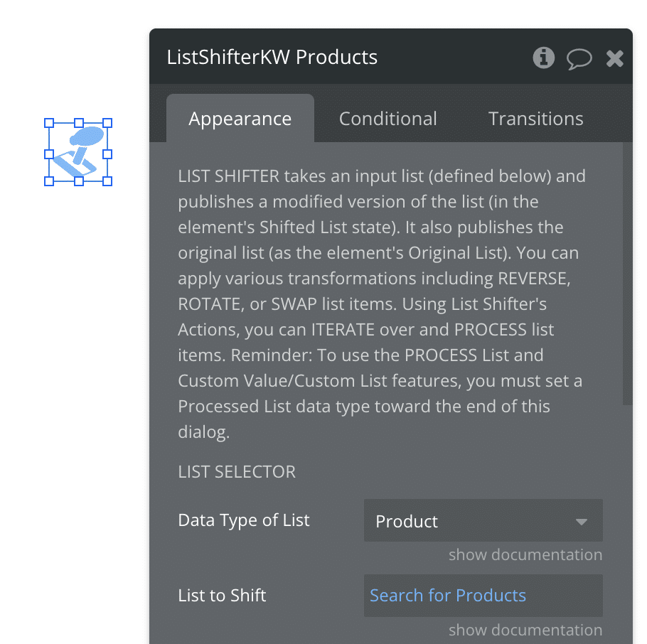Open the Appearance tab

(x=240, y=118)
